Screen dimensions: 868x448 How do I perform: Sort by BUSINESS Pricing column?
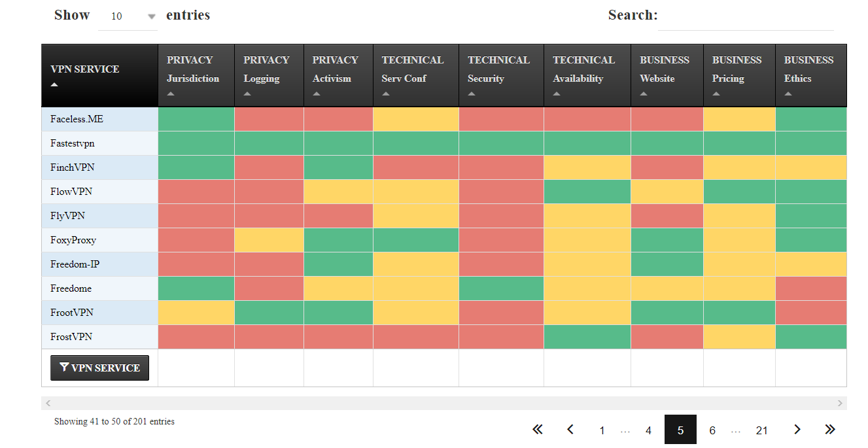pos(739,75)
